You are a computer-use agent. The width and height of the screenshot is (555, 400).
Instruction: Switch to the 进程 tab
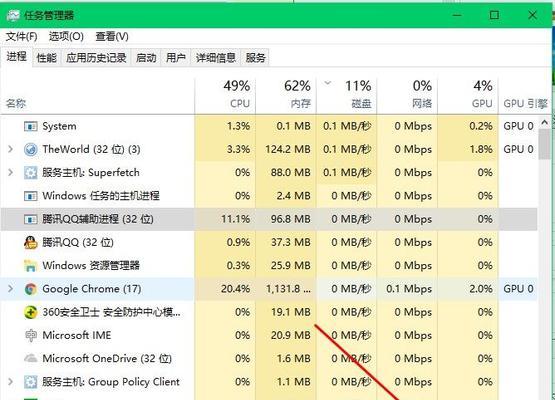(x=17, y=57)
